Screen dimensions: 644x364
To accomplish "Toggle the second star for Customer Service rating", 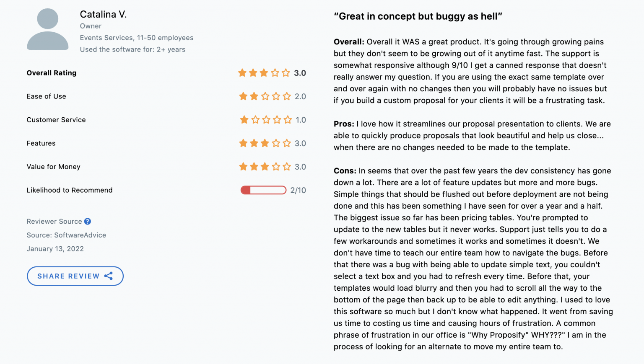I will coord(255,120).
